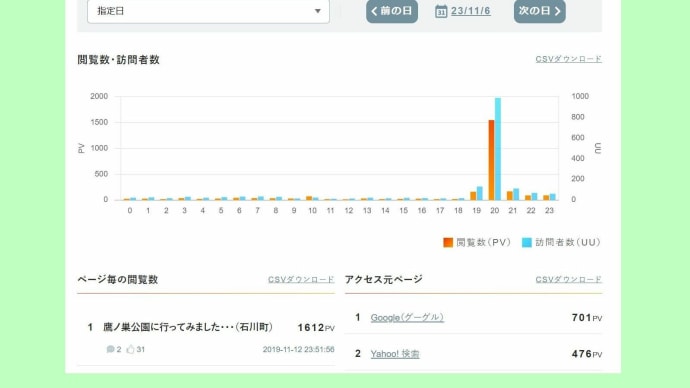Download CSV for アクセス元ページ

coord(568,279)
